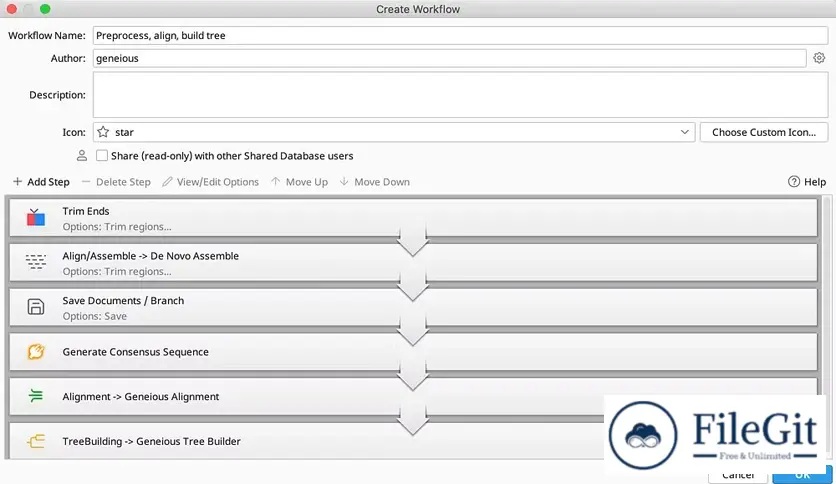Viewport: 836px width, 484px height.
Task: Click the Generate Consensus Sequence icon
Action: pyautogui.click(x=36, y=351)
